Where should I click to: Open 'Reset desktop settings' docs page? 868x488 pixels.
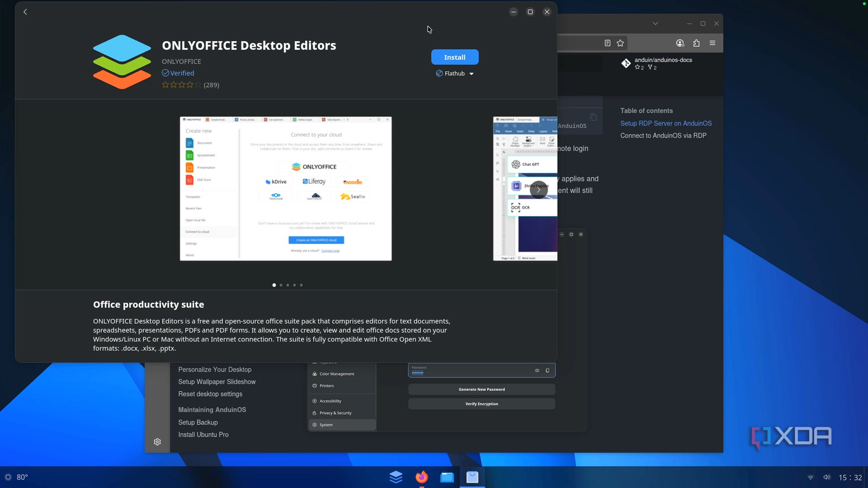pos(210,394)
